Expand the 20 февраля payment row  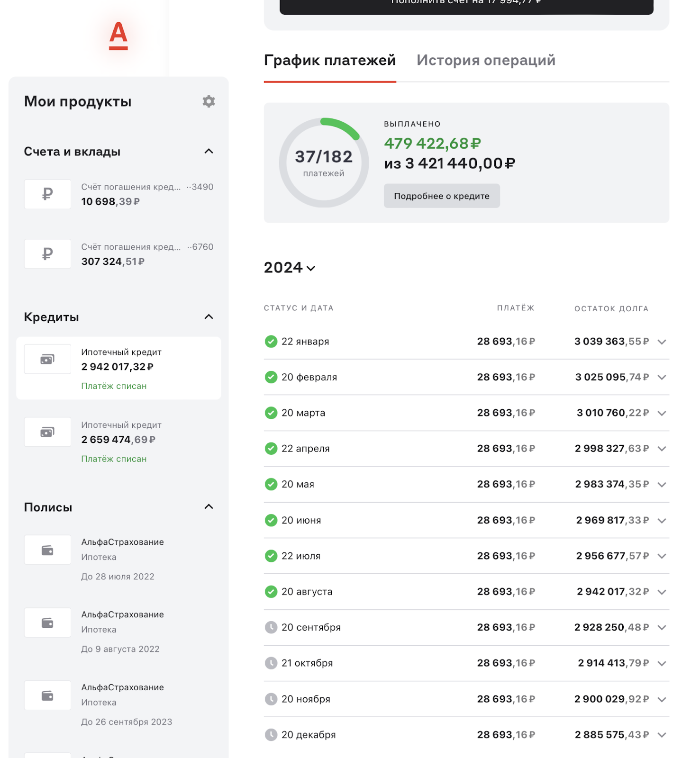pos(662,377)
